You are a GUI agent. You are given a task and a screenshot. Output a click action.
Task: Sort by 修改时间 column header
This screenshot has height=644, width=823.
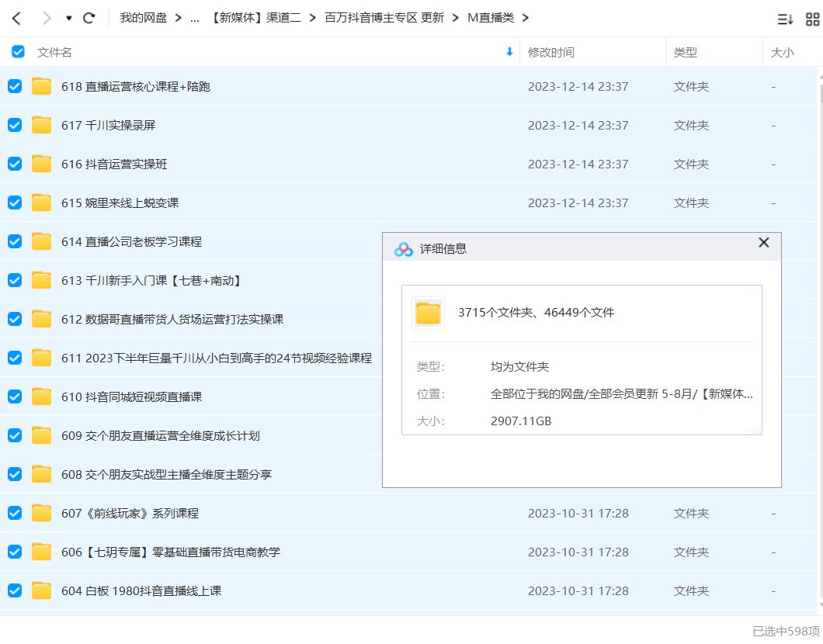tap(551, 52)
